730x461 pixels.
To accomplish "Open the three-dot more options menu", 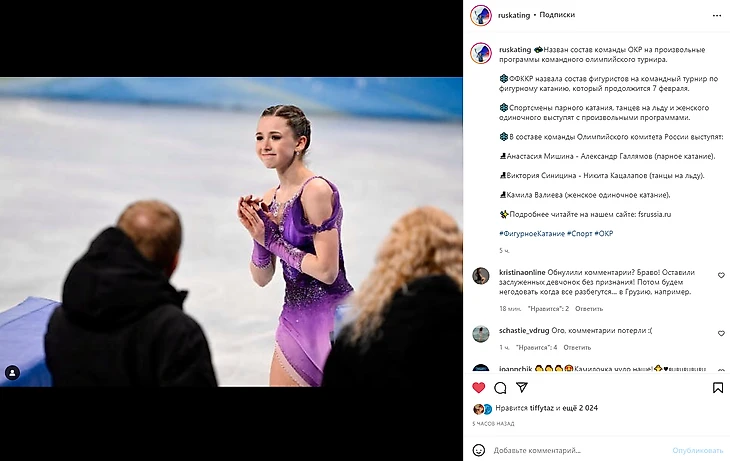I will click(716, 15).
